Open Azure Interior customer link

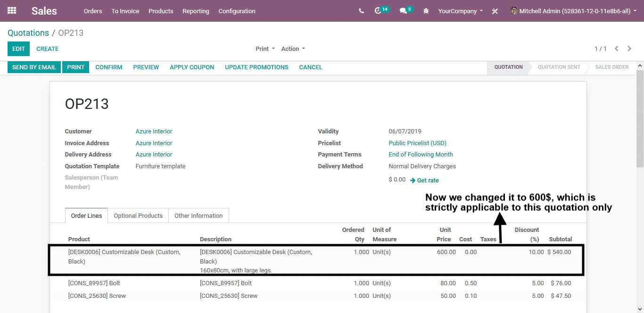(x=154, y=132)
